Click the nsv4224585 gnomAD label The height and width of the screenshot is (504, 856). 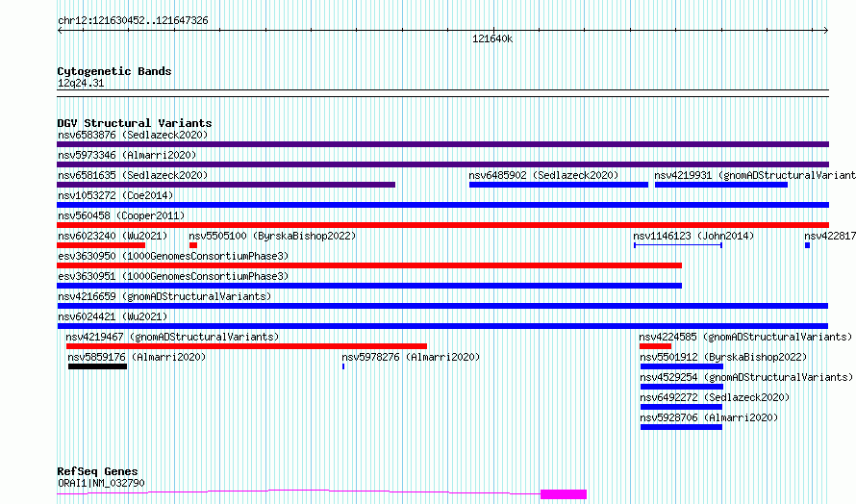tap(745, 337)
